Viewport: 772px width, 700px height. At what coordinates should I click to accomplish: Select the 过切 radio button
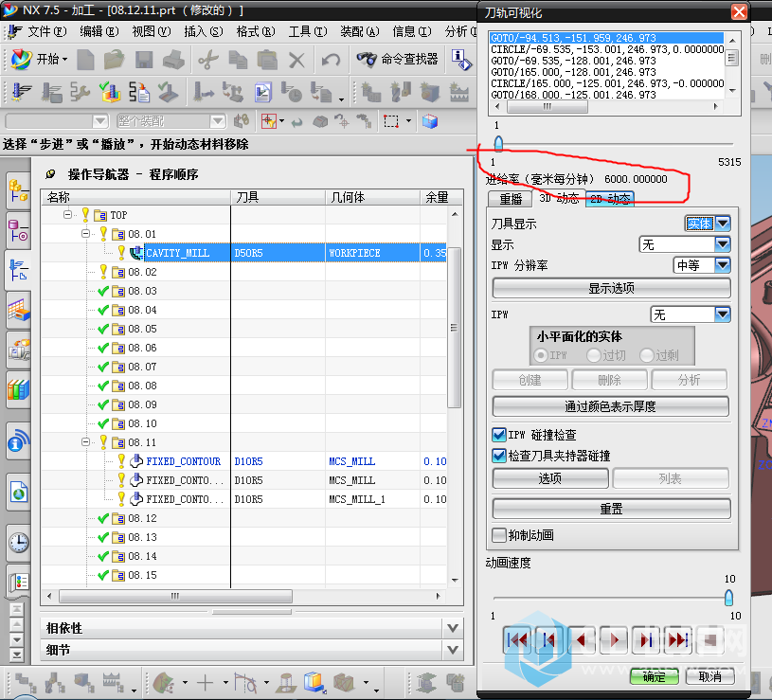(x=594, y=355)
